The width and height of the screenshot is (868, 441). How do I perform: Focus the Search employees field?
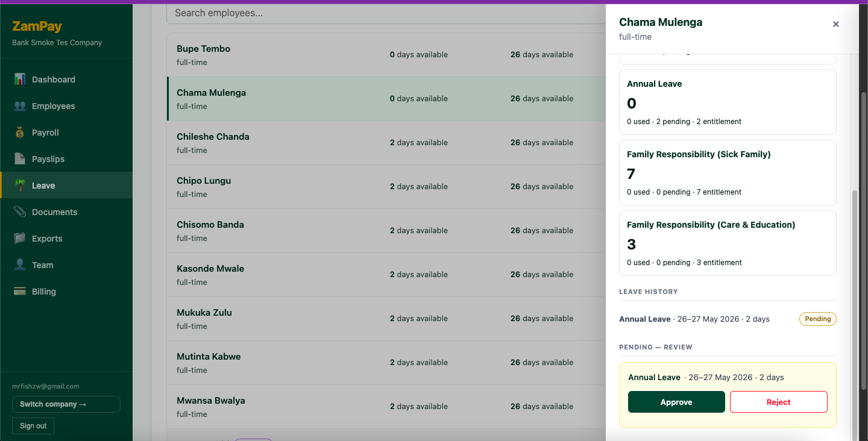[x=386, y=13]
